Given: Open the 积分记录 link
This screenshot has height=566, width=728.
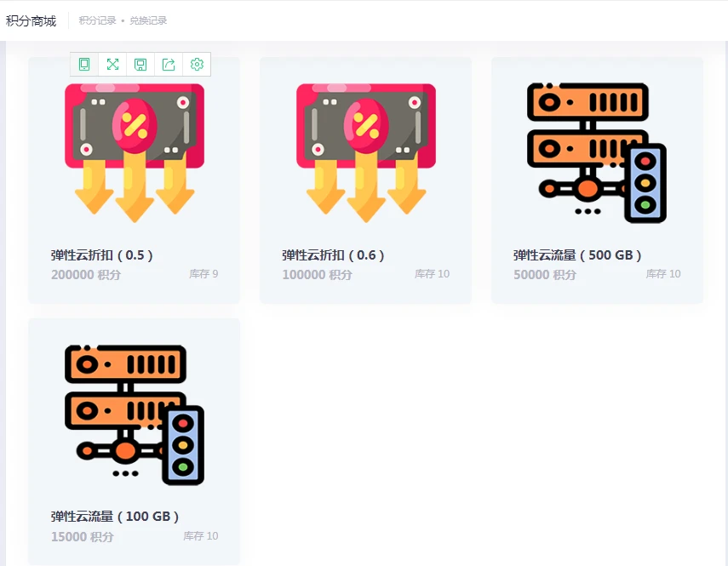Looking at the screenshot, I should point(97,20).
